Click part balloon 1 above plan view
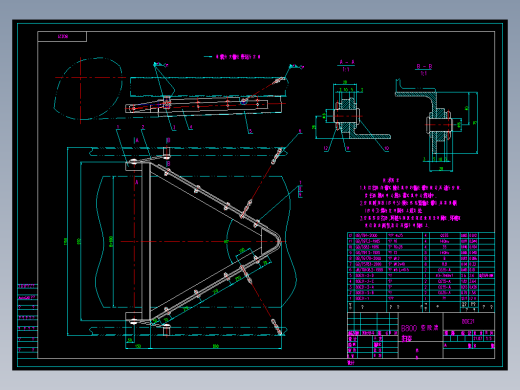520x390 pixels. click(x=118, y=127)
